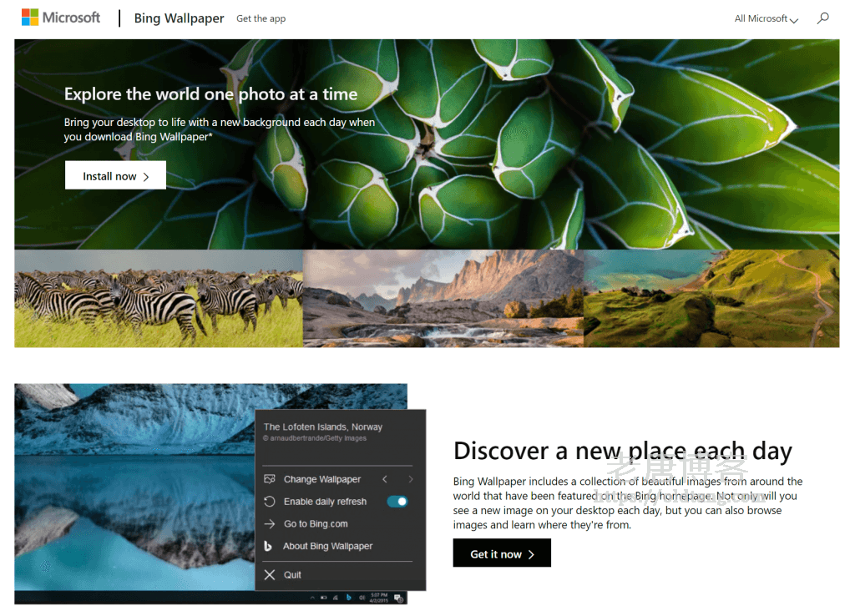This screenshot has width=855, height=616.
Task: Click the Bing logo beside About Bing Wallpaper
Action: 268,546
